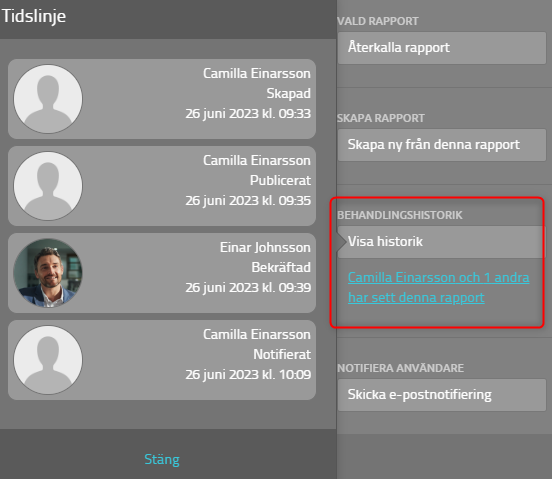Click the timestamp 26 juni 2023 kl. 10:09
552x479 pixels.
[x=248, y=374]
